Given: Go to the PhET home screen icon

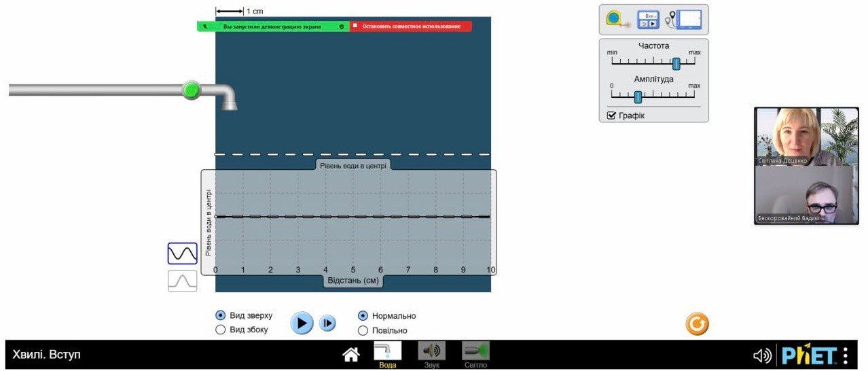Looking at the screenshot, I should tap(350, 355).
